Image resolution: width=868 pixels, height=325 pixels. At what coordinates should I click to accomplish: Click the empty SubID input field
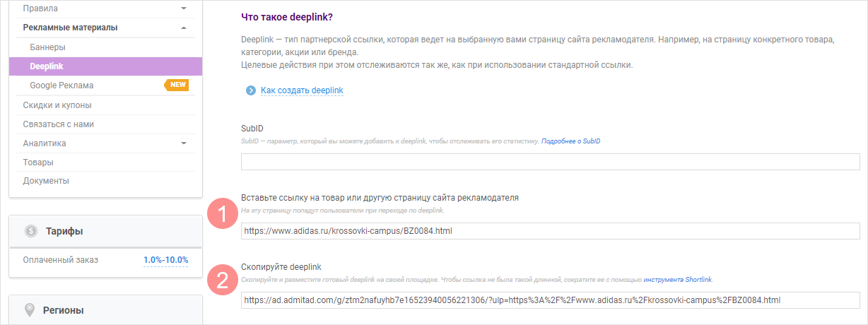550,162
